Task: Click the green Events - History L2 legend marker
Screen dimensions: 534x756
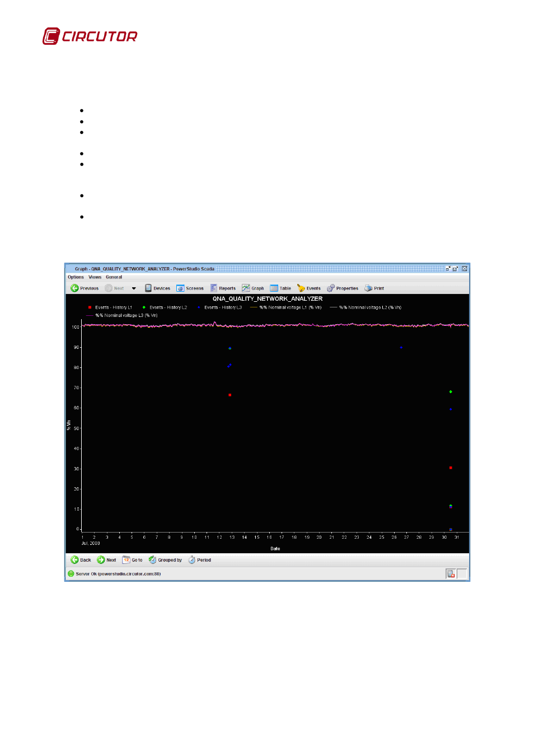Action: point(144,307)
